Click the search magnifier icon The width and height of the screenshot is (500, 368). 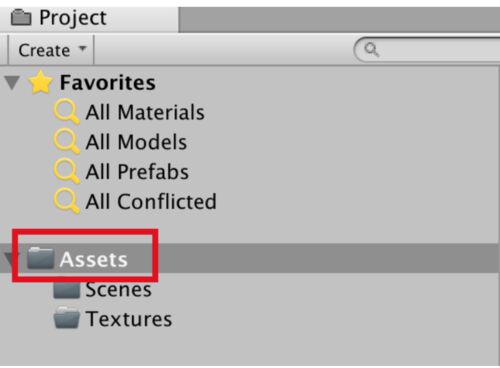(x=371, y=50)
